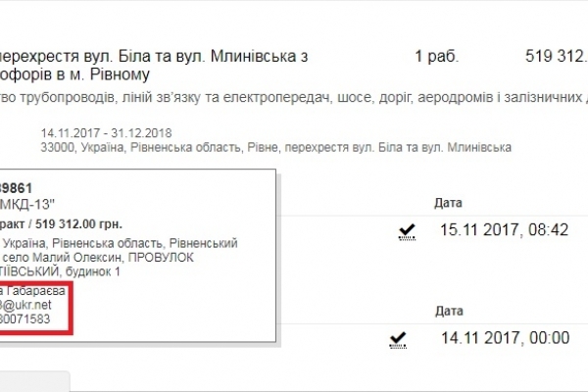The image size is (588, 392).
Task: Select the date 14.11 2017, 00:00
Action: coord(504,338)
